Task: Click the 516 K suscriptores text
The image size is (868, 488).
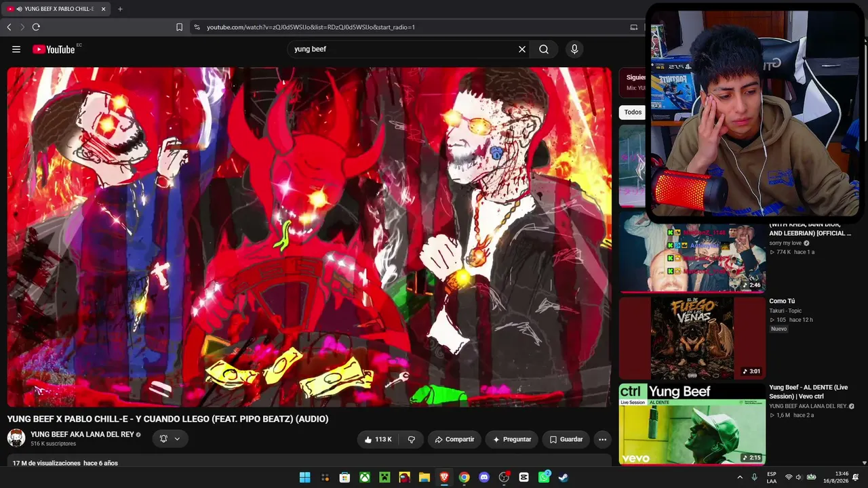Action: click(x=53, y=444)
